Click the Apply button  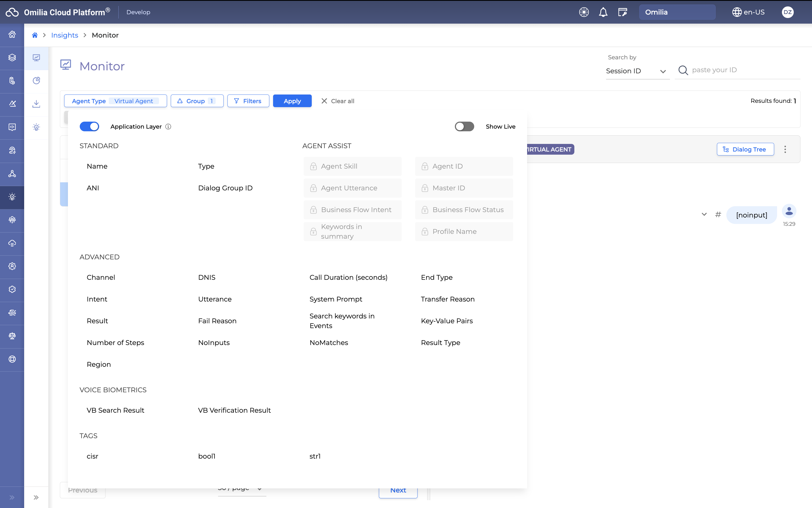pyautogui.click(x=292, y=101)
